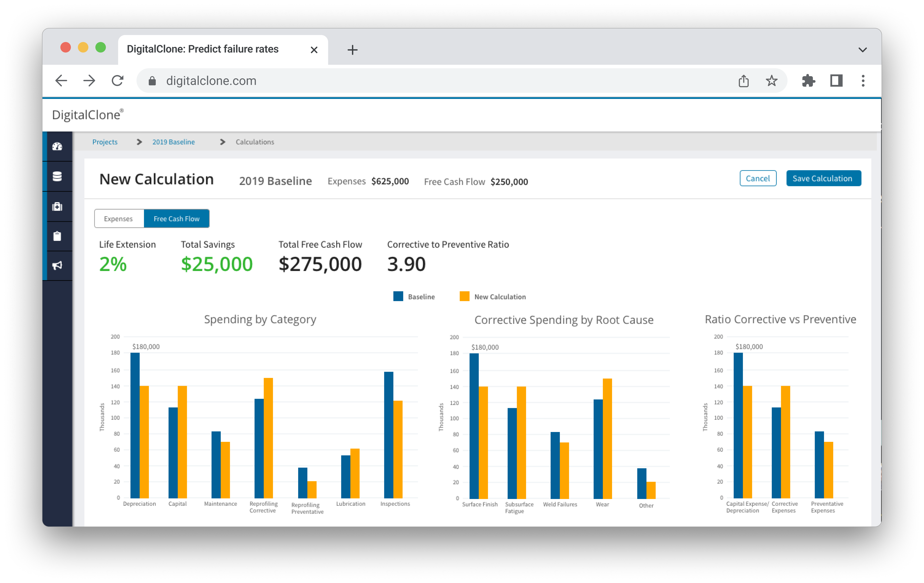Click the orange New Calculation legend swatch
The image size is (924, 583).
464,296
